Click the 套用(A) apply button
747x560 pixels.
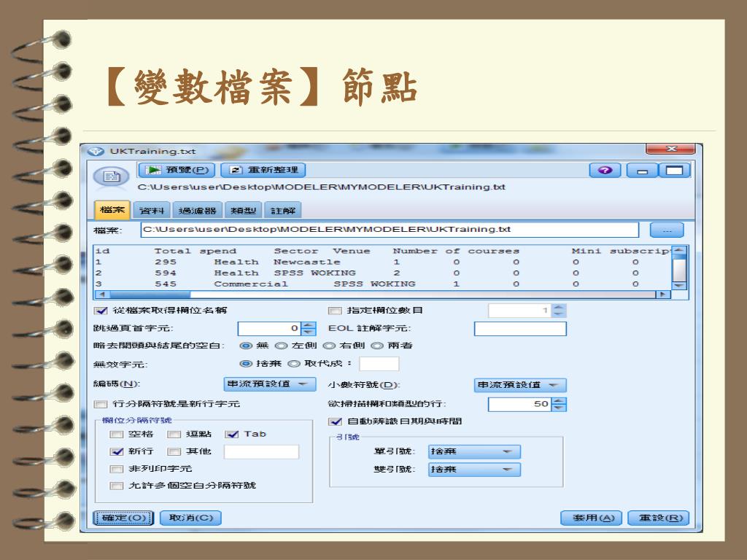pyautogui.click(x=591, y=518)
